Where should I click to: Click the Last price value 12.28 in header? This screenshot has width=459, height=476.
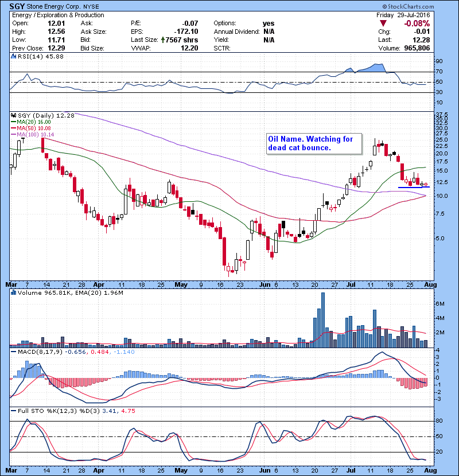[421, 40]
